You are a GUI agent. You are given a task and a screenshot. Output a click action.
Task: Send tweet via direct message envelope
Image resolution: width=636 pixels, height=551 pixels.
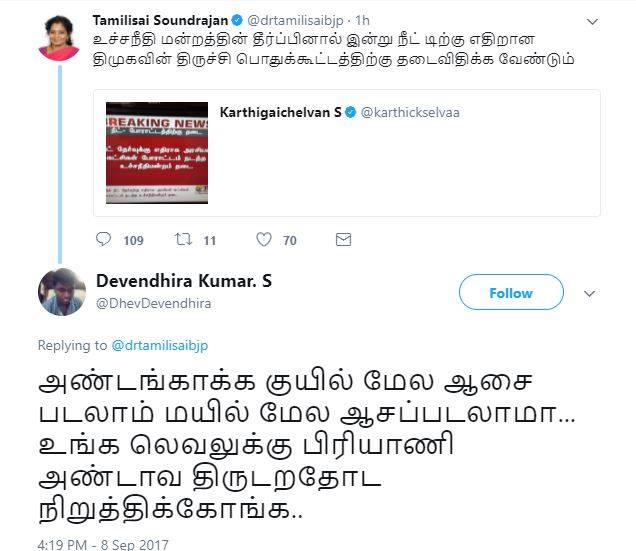point(343,239)
